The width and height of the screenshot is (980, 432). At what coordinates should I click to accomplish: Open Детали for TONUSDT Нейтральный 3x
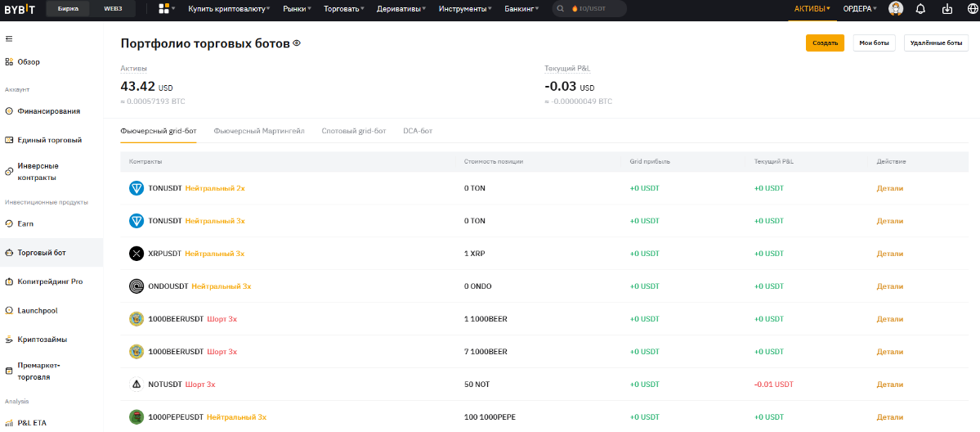click(x=889, y=220)
